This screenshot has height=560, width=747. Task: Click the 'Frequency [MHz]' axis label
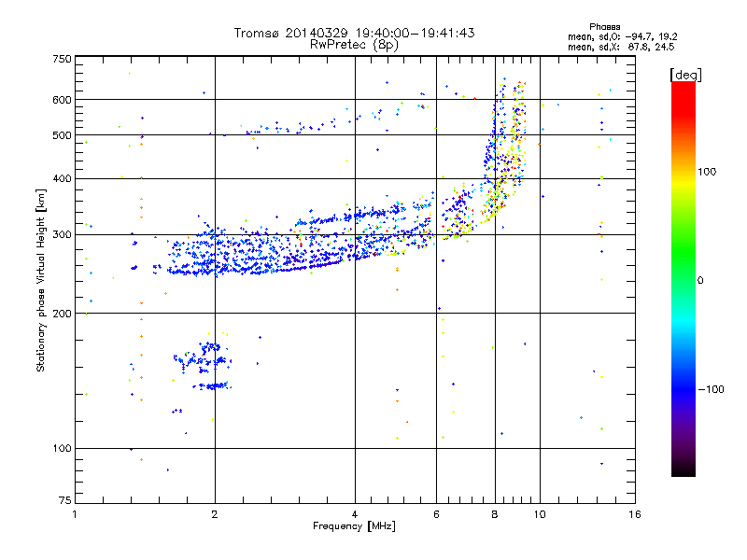[x=354, y=526]
